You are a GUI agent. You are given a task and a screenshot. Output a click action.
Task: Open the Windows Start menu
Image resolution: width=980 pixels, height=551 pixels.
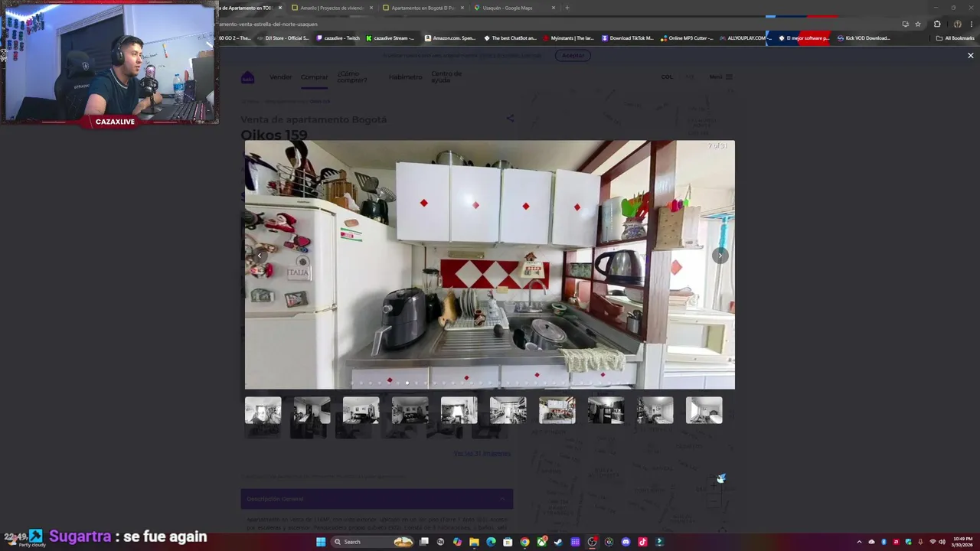pos(321,542)
